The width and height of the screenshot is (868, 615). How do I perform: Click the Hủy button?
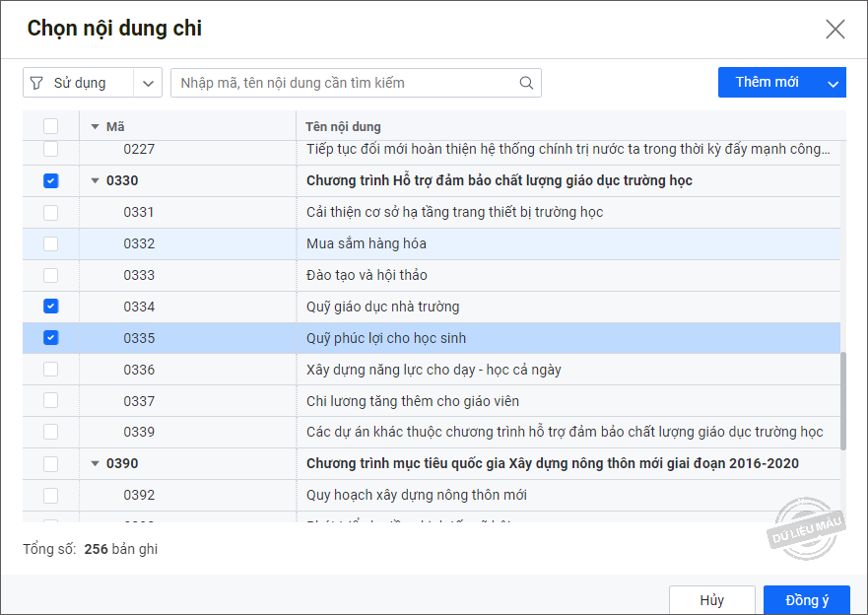[711, 600]
